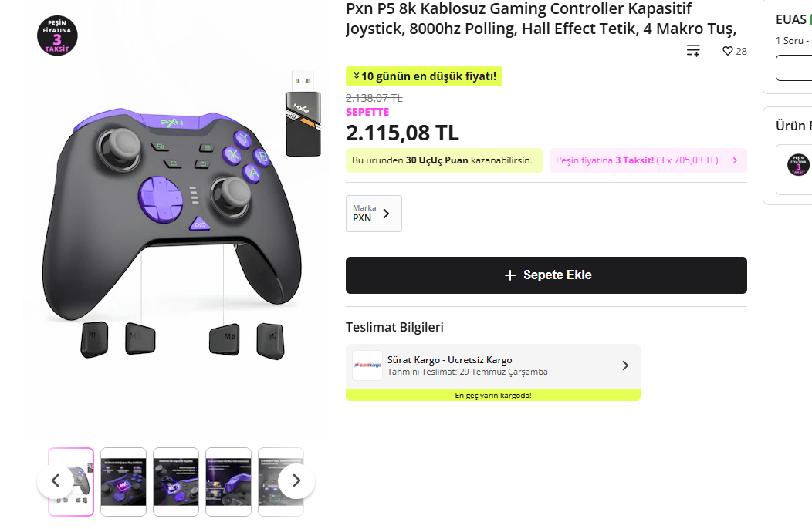Select the first controller thumbnail
The image size is (812, 529).
click(71, 482)
